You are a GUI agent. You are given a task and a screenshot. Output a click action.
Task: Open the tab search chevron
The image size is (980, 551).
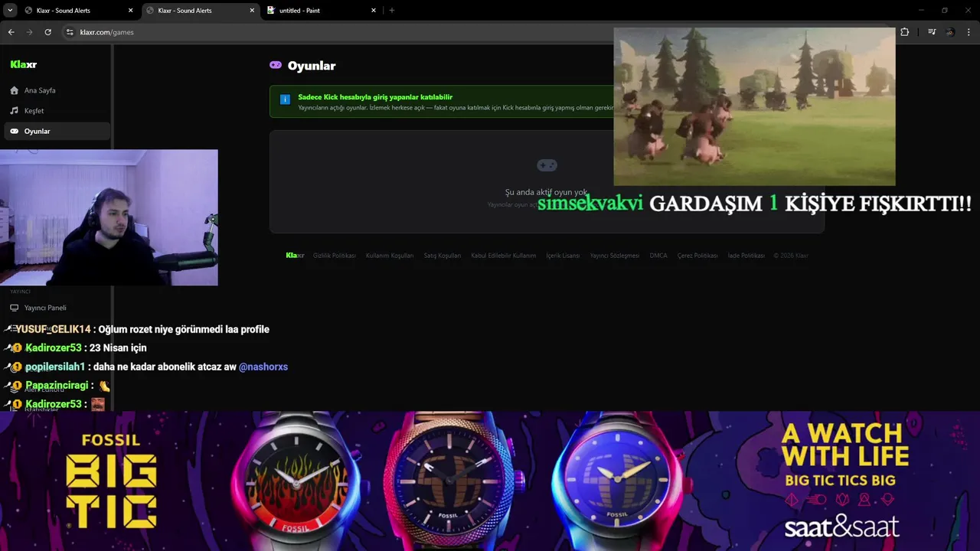click(10, 10)
